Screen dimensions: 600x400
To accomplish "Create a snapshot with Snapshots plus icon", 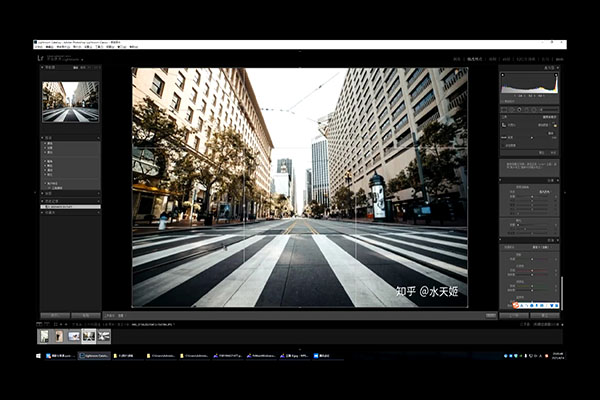I will [98, 193].
